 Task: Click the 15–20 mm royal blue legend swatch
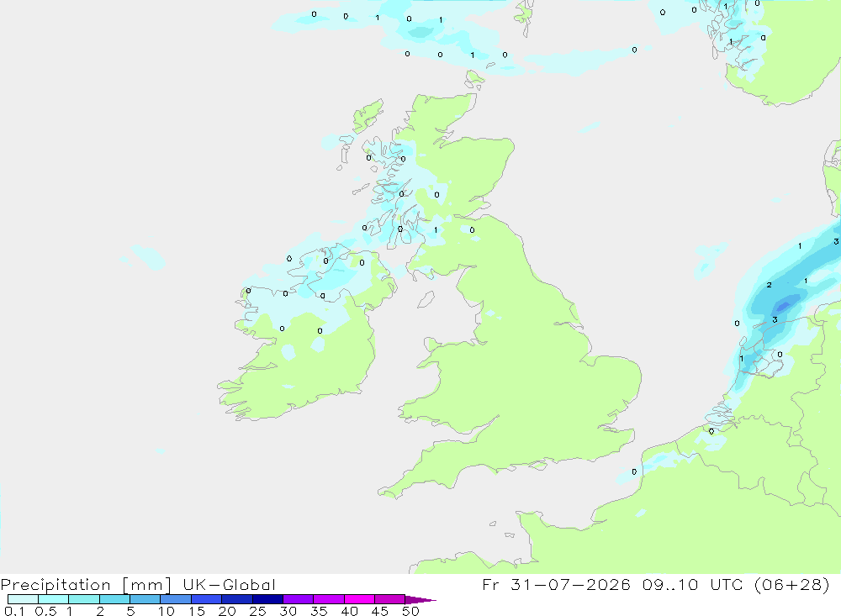[206, 599]
